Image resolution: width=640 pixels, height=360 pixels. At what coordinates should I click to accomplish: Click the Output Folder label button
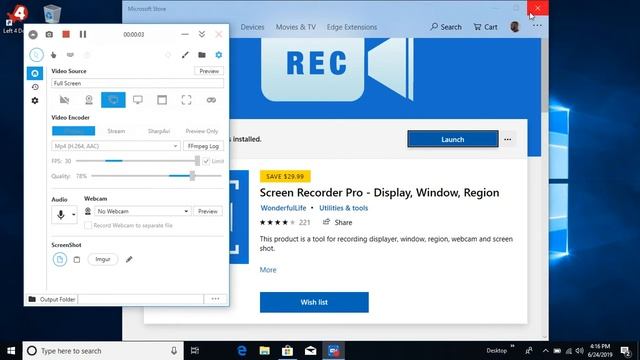coord(52,299)
